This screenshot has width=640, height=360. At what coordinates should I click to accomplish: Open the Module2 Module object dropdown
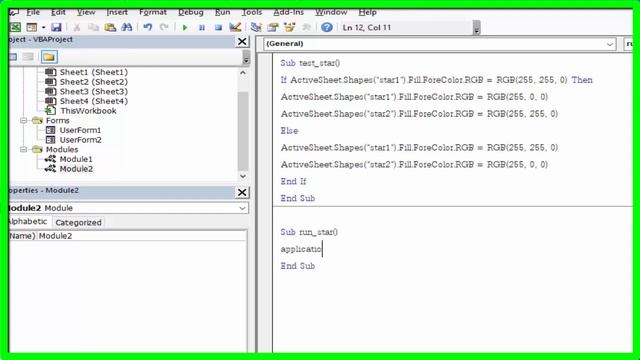[242, 208]
